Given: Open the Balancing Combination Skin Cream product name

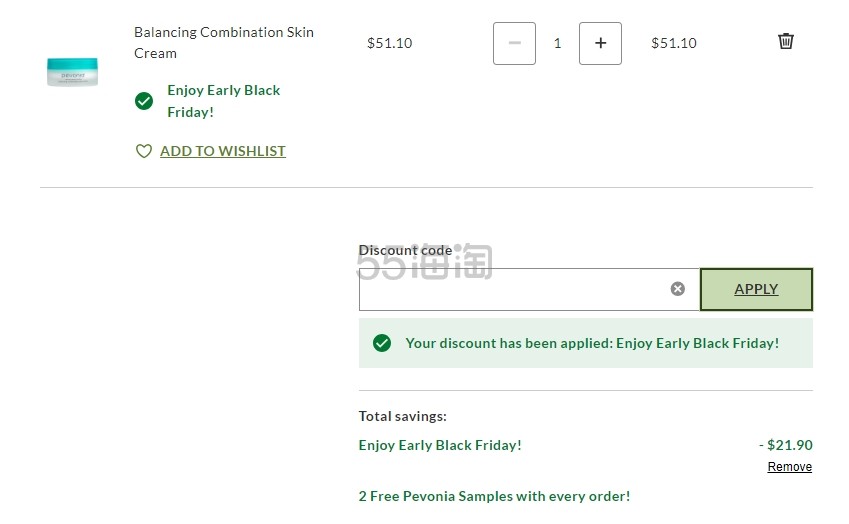Looking at the screenshot, I should (224, 42).
